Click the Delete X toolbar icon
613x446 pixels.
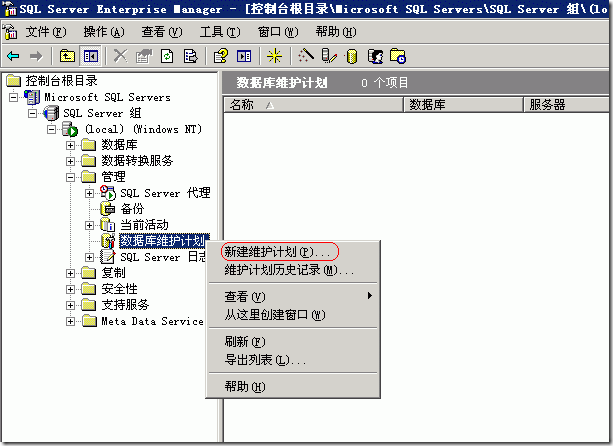tap(120, 56)
